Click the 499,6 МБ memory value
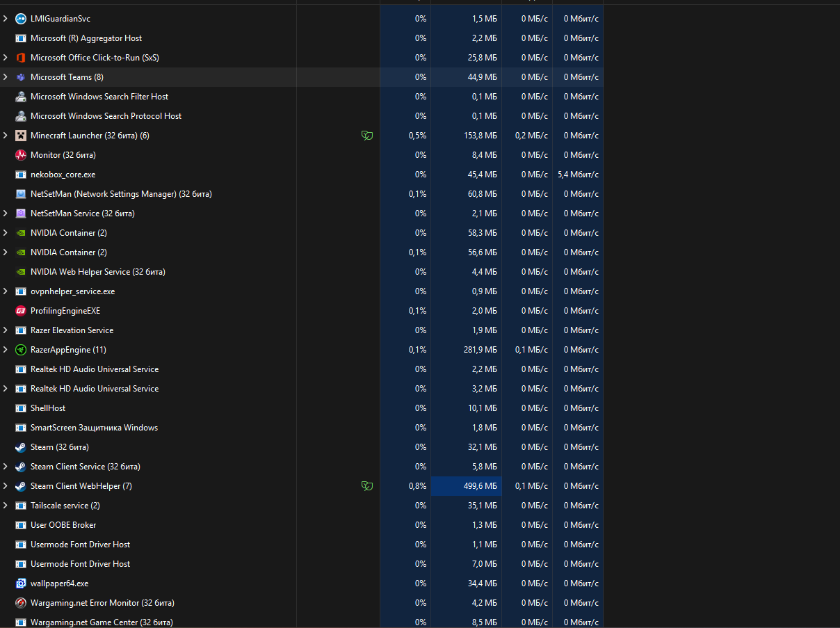The width and height of the screenshot is (840, 628). 480,486
